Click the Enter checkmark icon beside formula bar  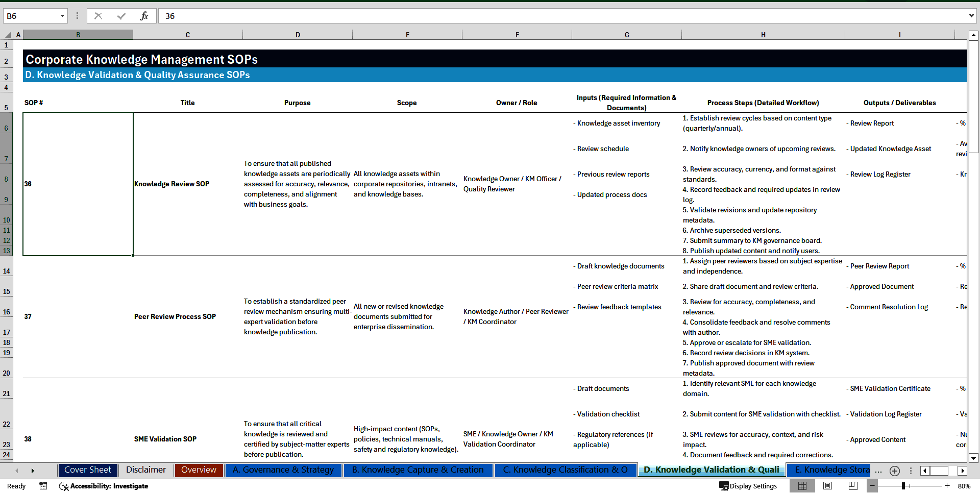coord(121,16)
